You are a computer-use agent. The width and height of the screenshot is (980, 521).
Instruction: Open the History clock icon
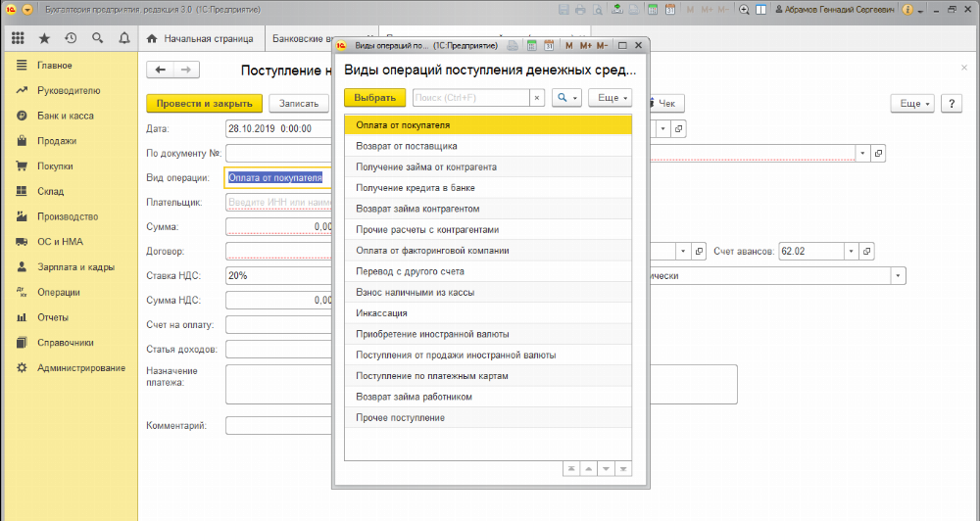(71, 39)
